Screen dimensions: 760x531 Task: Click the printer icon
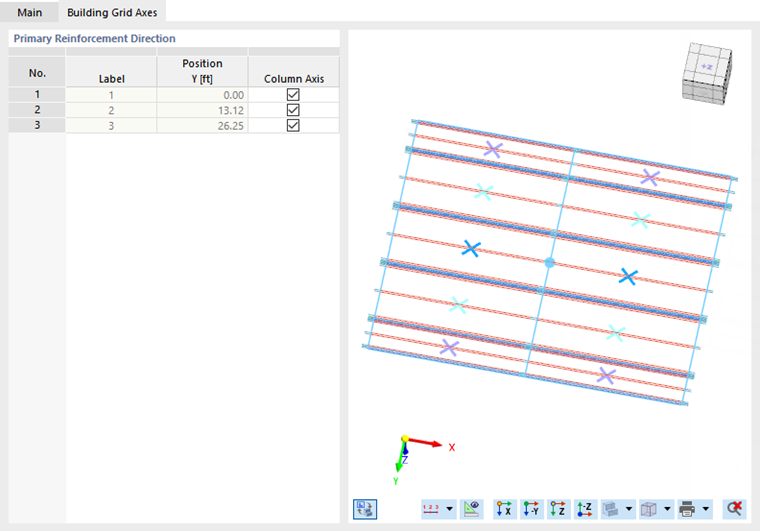(x=687, y=509)
